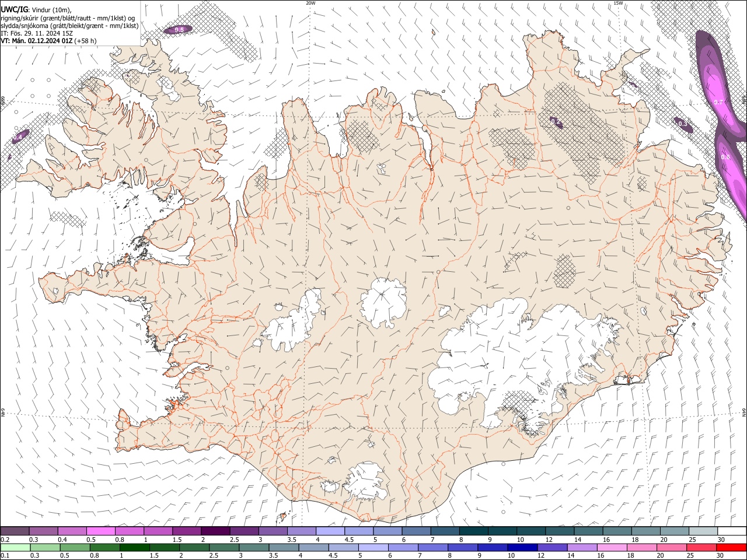Pick the pink 18–20 lower legend swatch

point(643,547)
